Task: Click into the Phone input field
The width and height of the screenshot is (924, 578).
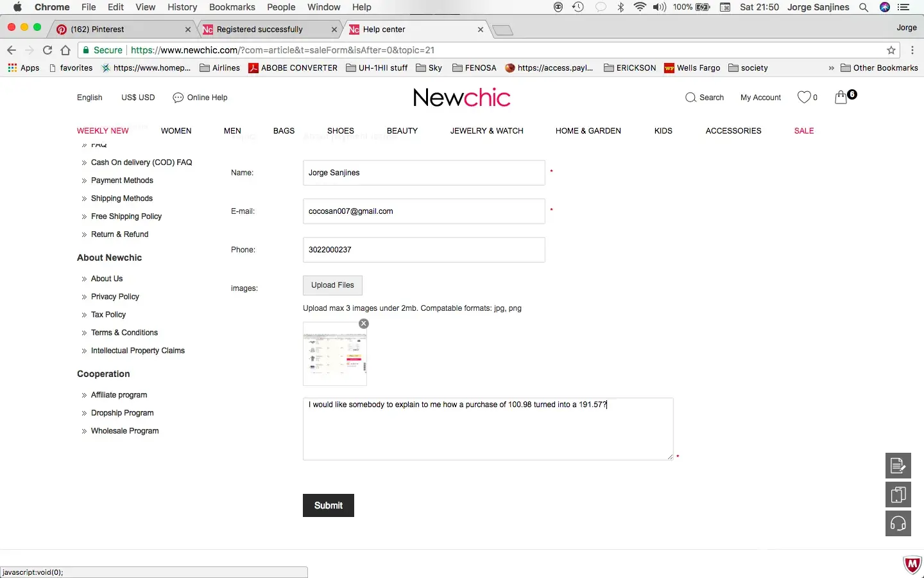Action: coord(424,250)
